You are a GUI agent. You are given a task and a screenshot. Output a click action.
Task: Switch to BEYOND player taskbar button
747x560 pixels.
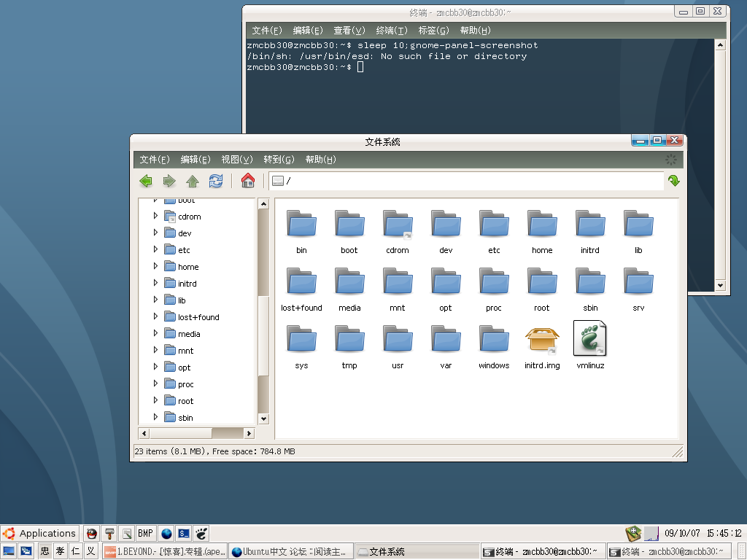point(165,551)
